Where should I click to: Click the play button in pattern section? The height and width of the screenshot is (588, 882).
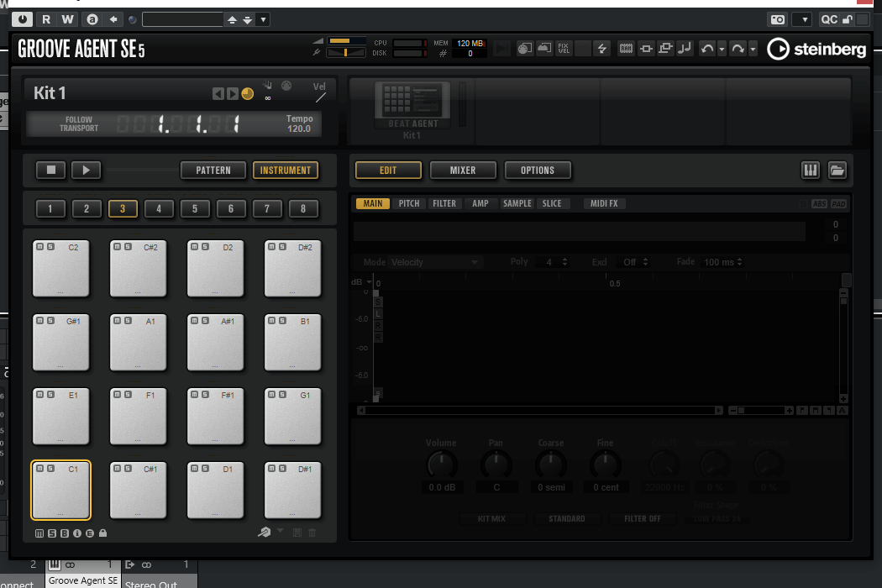(x=86, y=170)
